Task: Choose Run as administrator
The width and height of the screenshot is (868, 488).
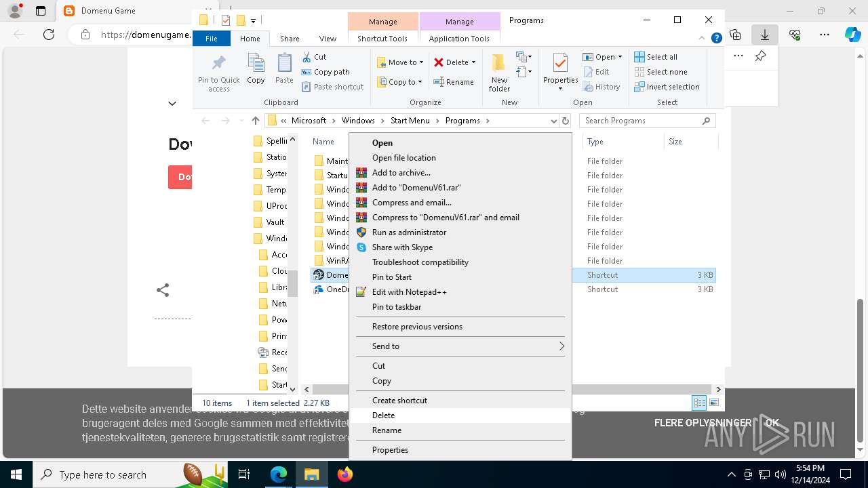Action: coord(460,232)
